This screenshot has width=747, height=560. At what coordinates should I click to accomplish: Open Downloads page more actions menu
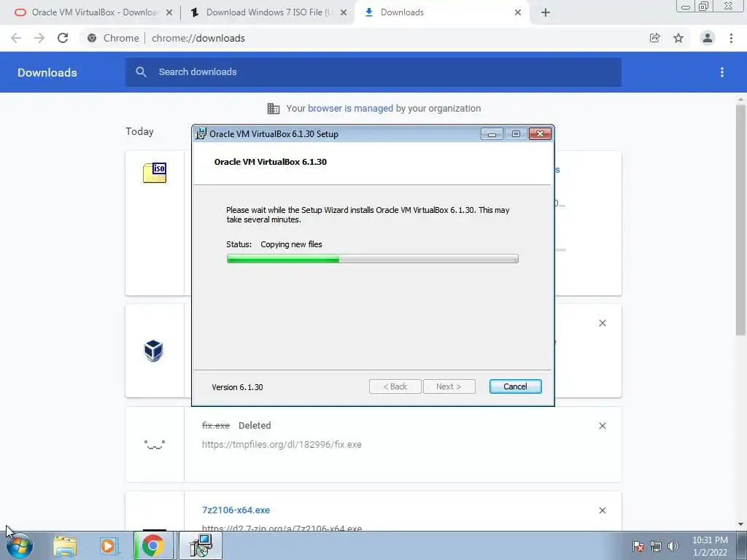coord(722,72)
